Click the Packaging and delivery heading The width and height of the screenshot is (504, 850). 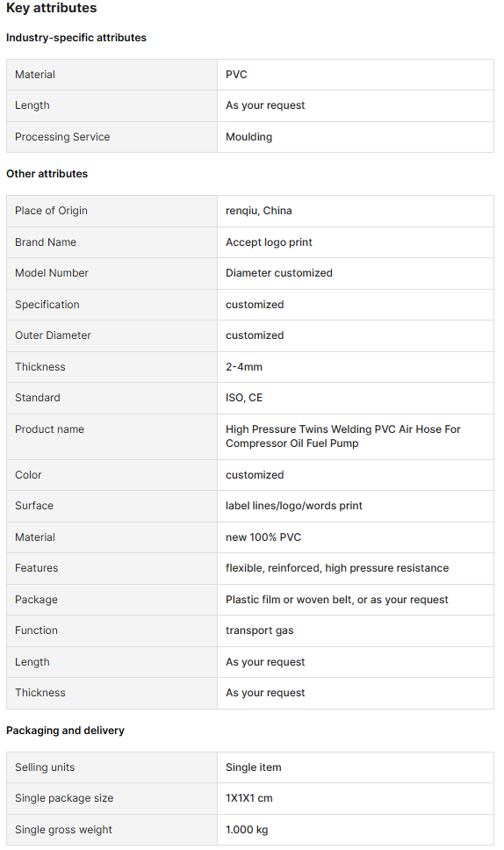click(65, 731)
